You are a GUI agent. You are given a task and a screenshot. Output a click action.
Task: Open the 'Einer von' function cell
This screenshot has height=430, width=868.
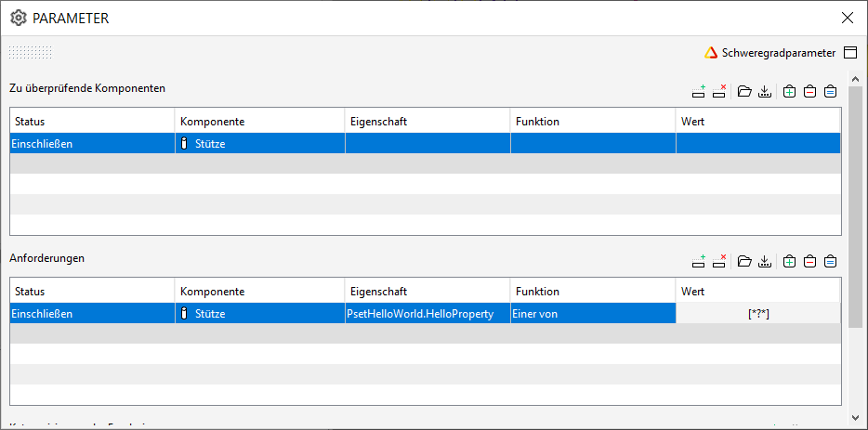pyautogui.click(x=593, y=314)
